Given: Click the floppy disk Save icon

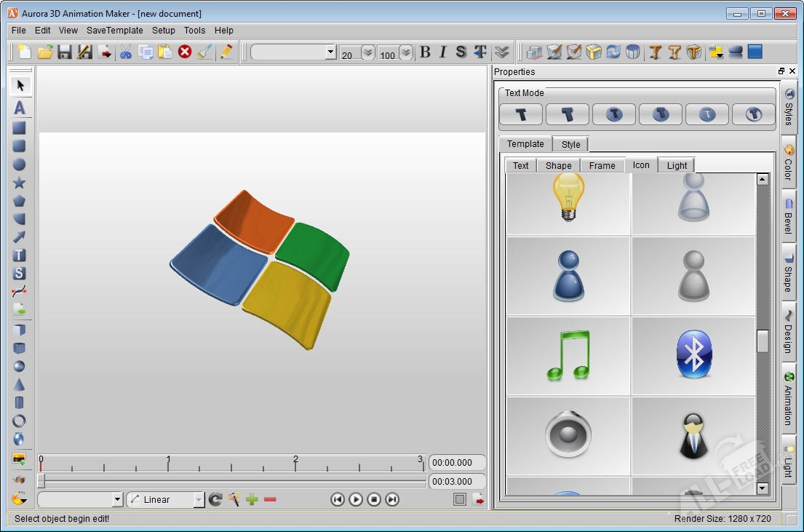Looking at the screenshot, I should [65, 52].
